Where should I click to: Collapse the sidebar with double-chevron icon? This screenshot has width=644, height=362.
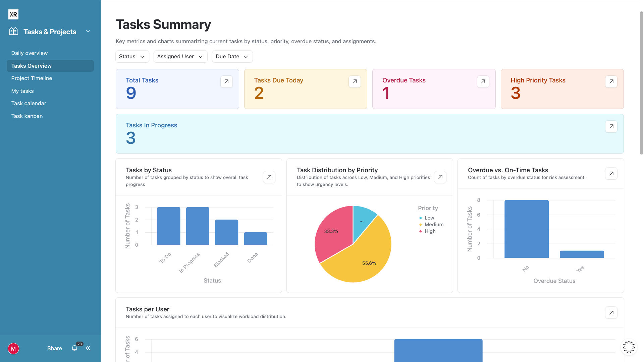[88, 348]
